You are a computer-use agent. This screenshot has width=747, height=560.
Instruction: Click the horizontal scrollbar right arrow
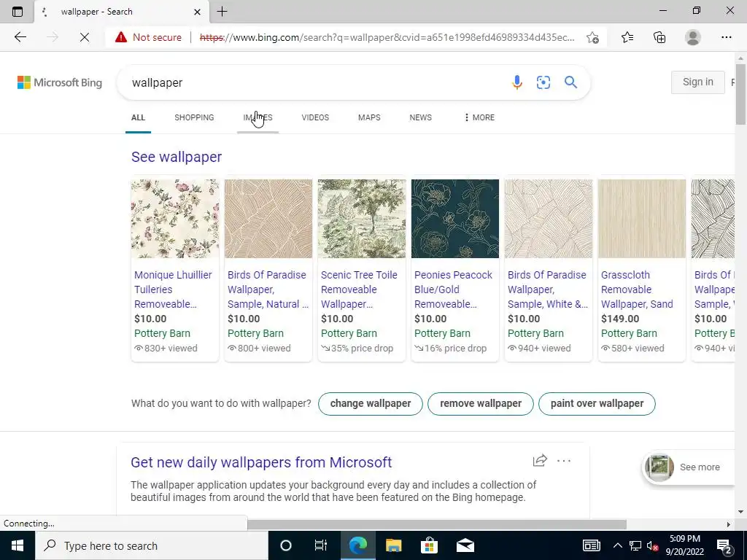pyautogui.click(x=729, y=524)
